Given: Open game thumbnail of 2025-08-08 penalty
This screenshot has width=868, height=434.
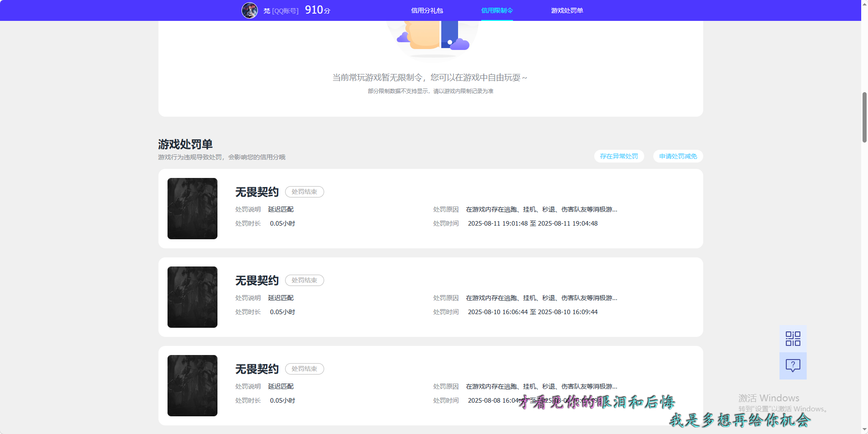Looking at the screenshot, I should click(192, 385).
